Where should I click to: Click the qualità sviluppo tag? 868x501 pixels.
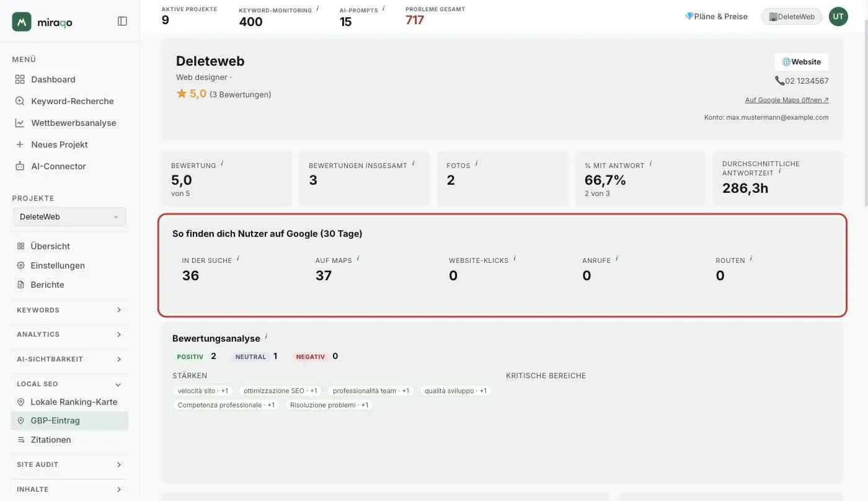456,391
